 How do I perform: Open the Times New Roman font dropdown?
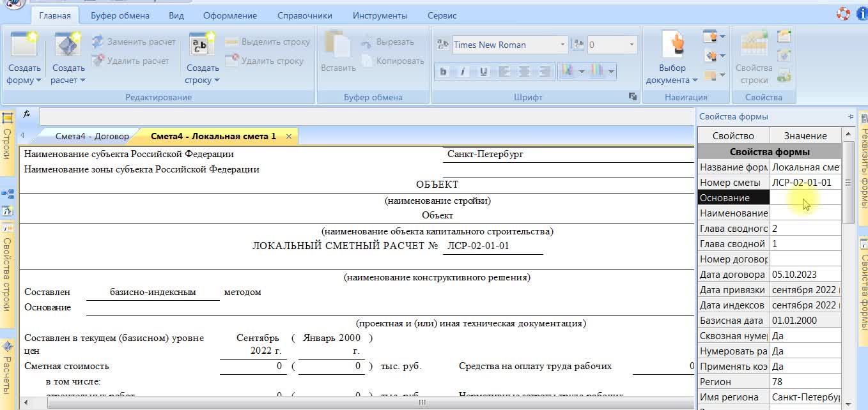[562, 45]
